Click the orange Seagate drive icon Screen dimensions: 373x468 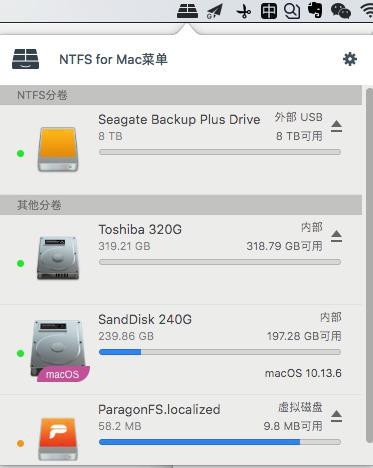pyautogui.click(x=58, y=149)
